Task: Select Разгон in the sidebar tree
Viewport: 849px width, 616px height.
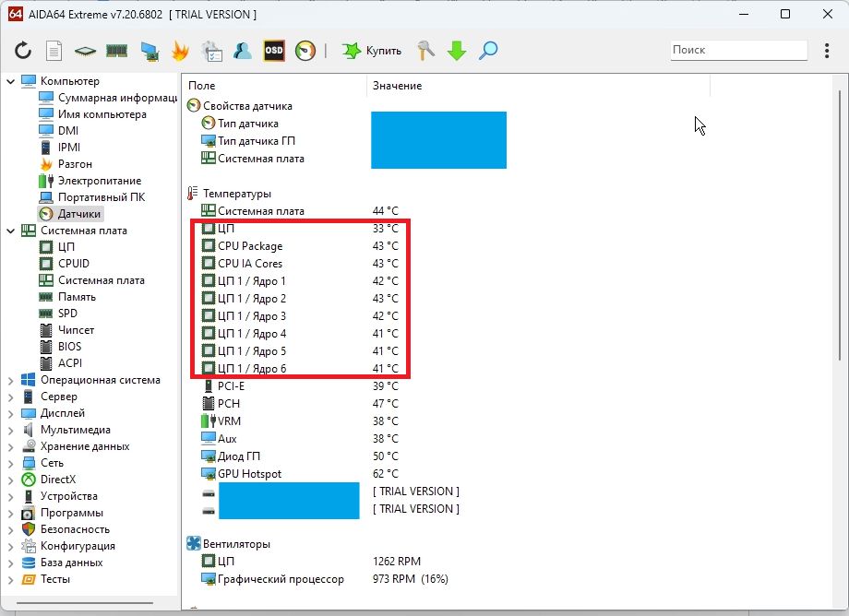Action: coord(75,164)
